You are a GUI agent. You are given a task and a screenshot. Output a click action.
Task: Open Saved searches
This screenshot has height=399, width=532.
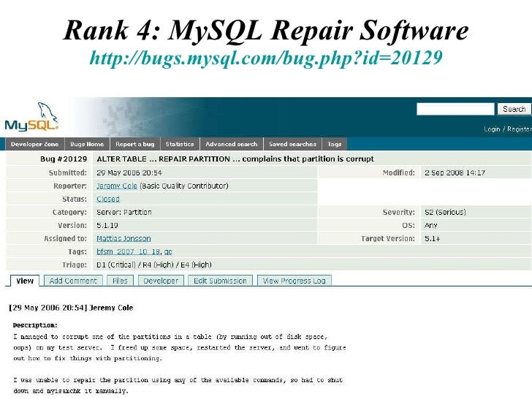tap(292, 144)
